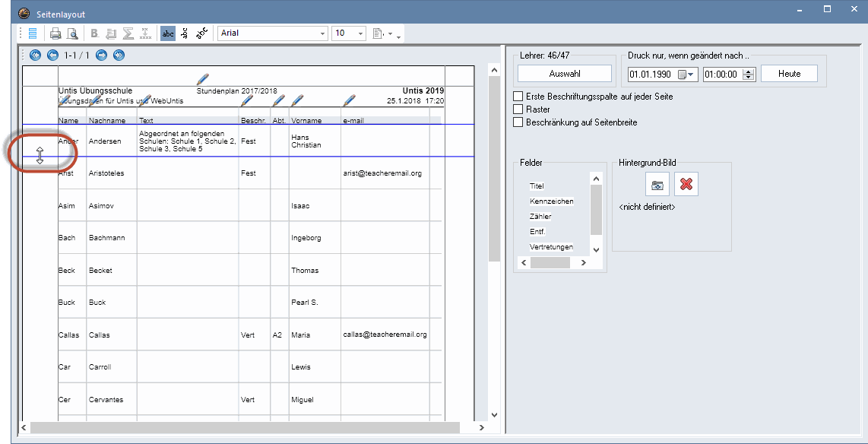The height and width of the screenshot is (444, 868).
Task: Select Kennzeichen in Felder list
Action: (x=551, y=201)
